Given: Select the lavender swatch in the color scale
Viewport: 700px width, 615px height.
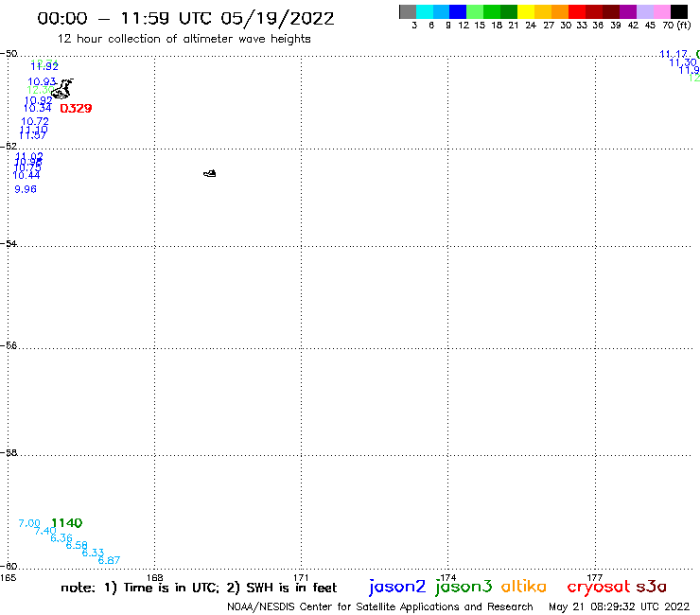Looking at the screenshot, I should (644, 11).
